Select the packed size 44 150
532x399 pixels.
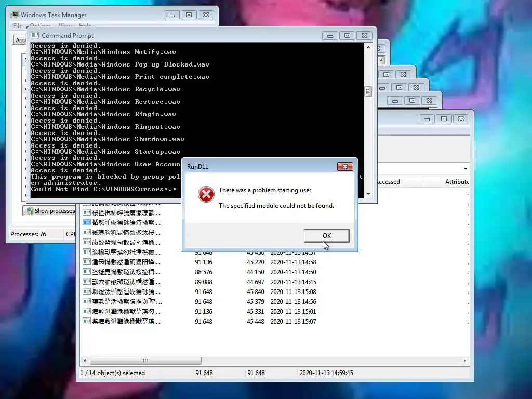[x=256, y=272]
